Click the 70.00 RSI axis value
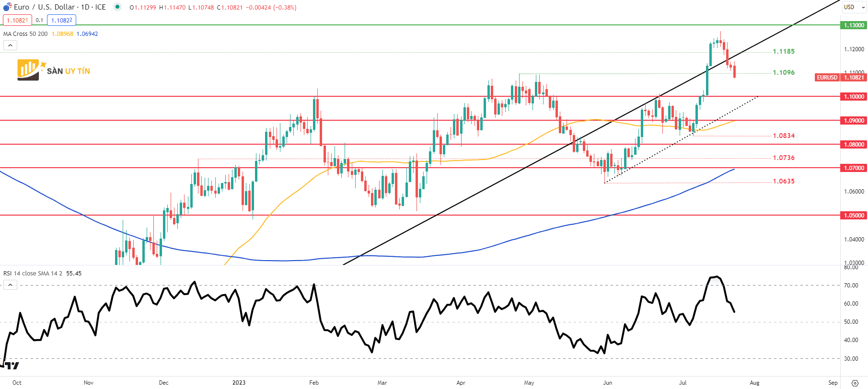The image size is (868, 389). click(x=851, y=286)
